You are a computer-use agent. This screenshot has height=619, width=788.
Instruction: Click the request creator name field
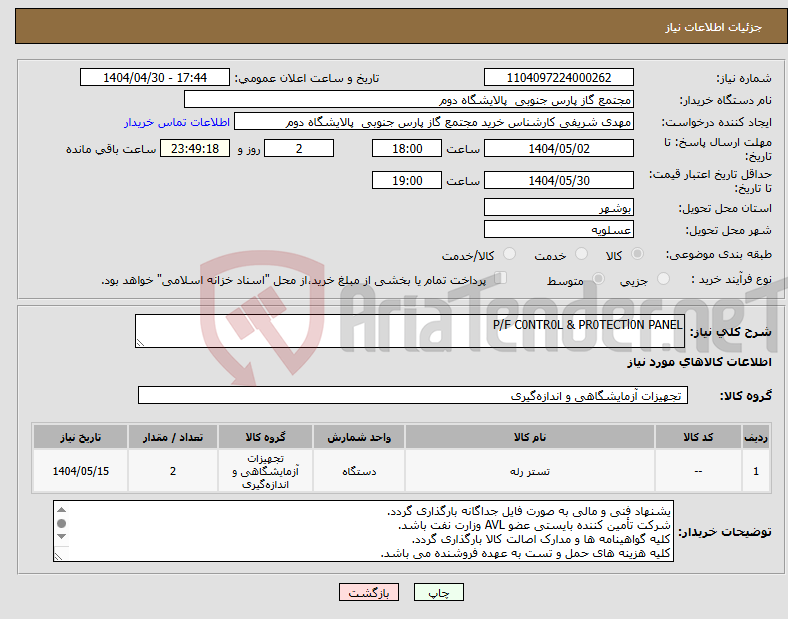[x=434, y=122]
